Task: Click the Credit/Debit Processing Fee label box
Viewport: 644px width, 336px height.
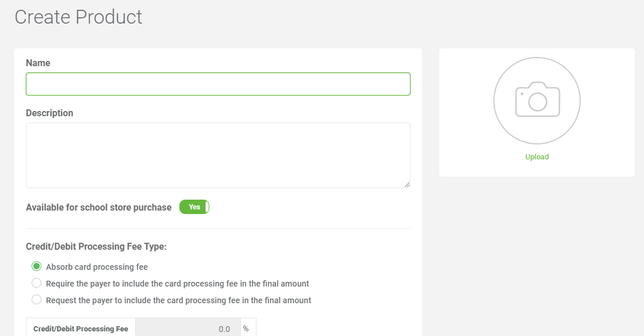Action: click(x=80, y=329)
